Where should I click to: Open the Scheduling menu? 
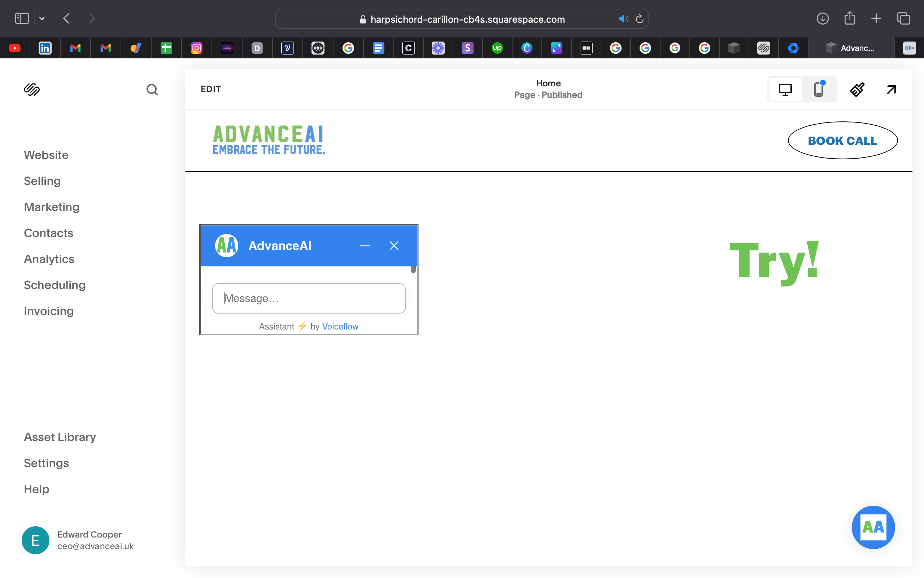click(x=55, y=285)
